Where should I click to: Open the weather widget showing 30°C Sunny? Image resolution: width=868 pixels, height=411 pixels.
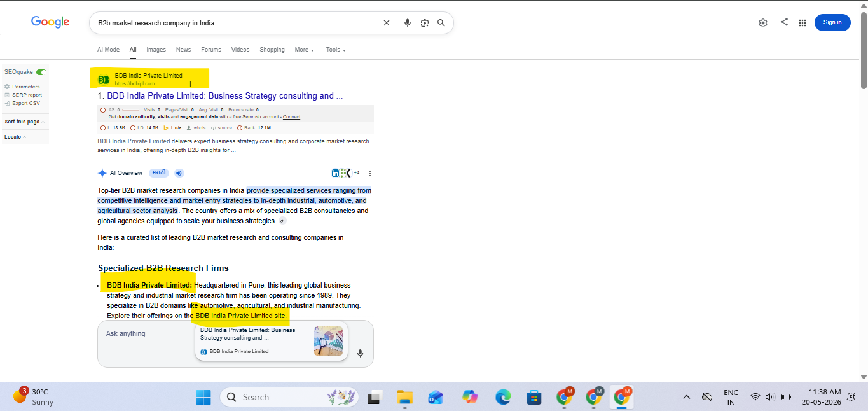tap(33, 397)
